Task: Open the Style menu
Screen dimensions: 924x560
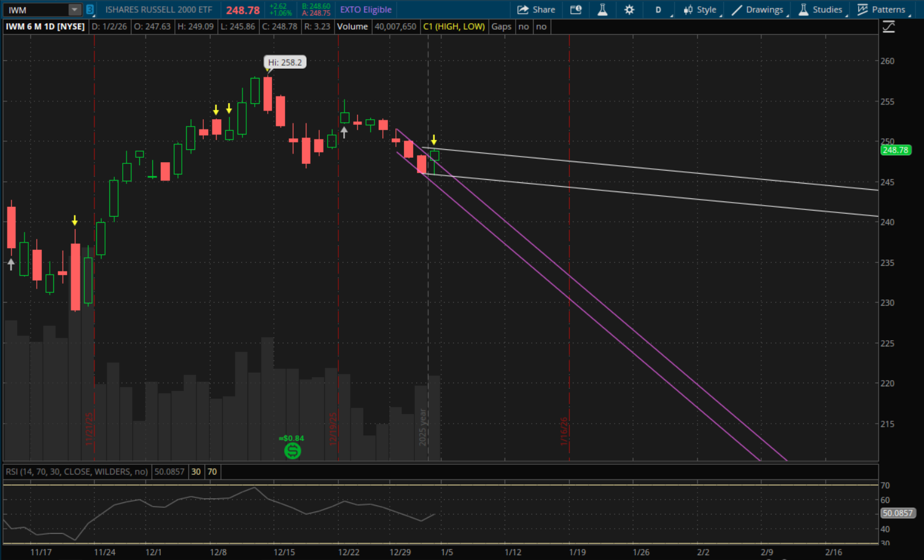Action: pos(700,10)
